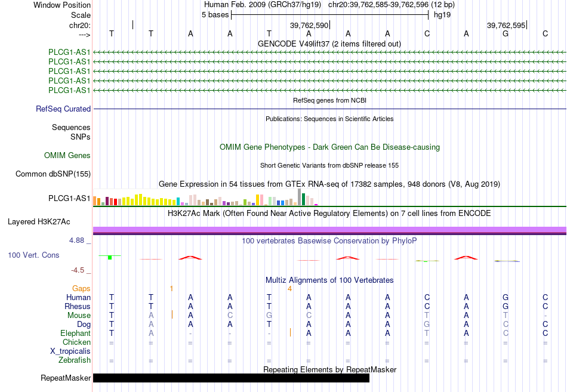Click the 39,762,595 coordinate marker
The height and width of the screenshot is (392, 567).
pyautogui.click(x=506, y=25)
